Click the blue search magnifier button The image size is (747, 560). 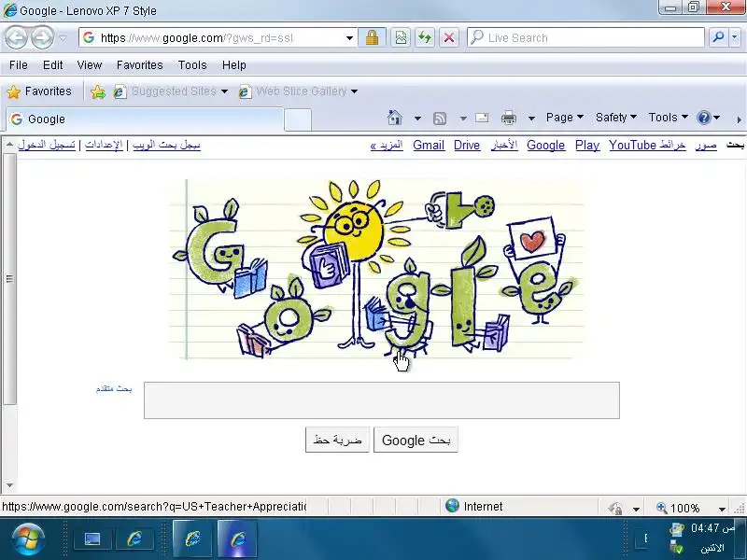718,37
